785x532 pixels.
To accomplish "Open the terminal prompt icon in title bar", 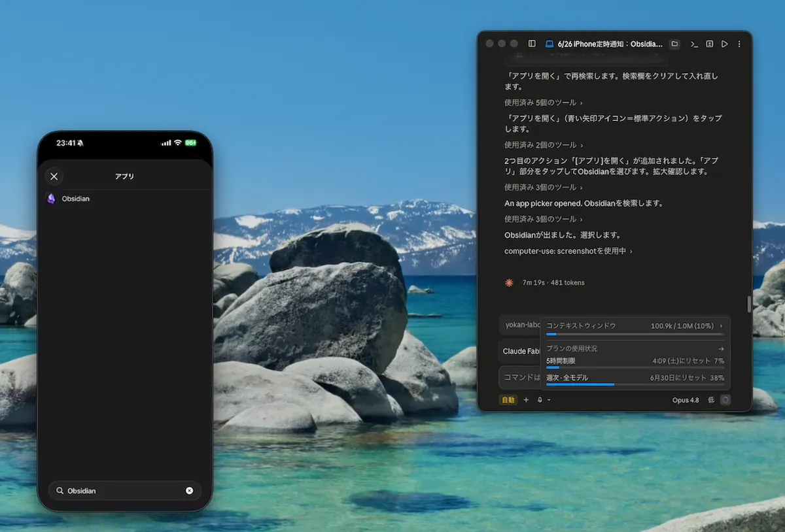I will click(x=694, y=44).
